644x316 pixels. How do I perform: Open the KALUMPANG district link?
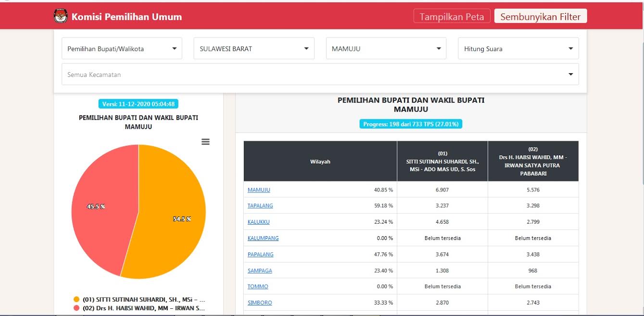[263, 238]
